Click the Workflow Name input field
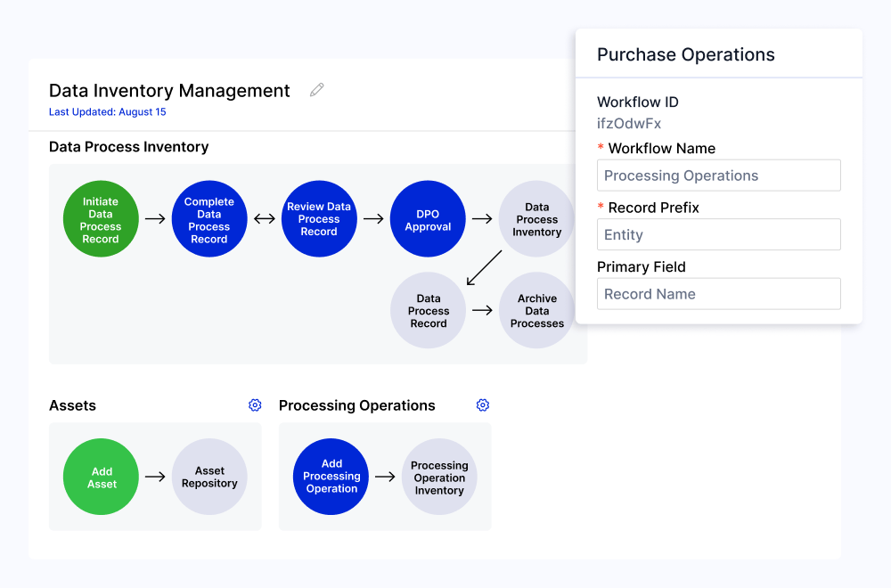891x588 pixels. click(718, 176)
